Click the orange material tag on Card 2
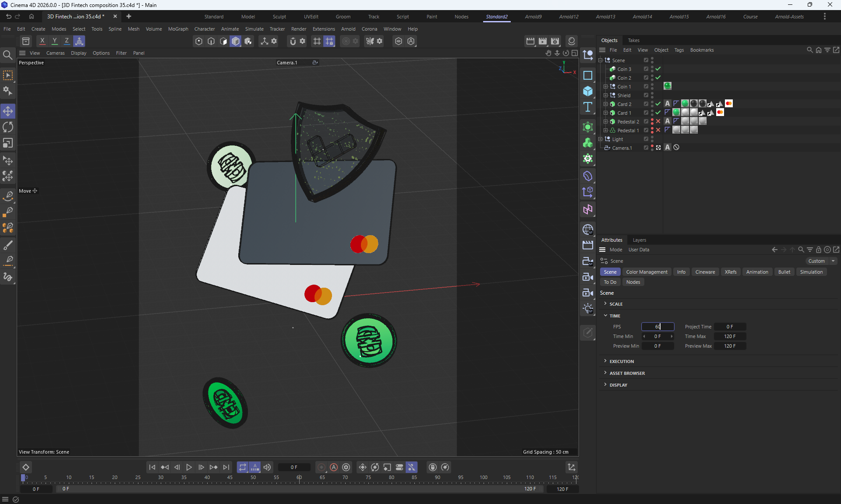The height and width of the screenshot is (504, 841). pyautogui.click(x=729, y=104)
